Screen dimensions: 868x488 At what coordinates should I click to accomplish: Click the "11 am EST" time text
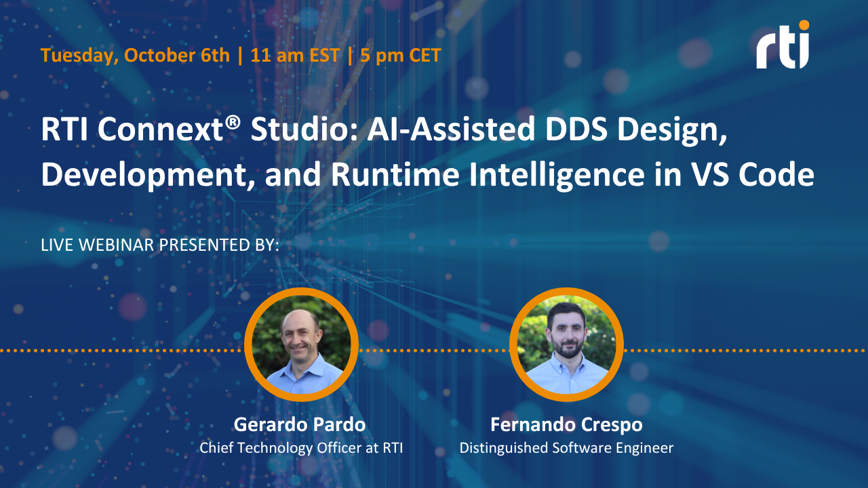pos(294,55)
